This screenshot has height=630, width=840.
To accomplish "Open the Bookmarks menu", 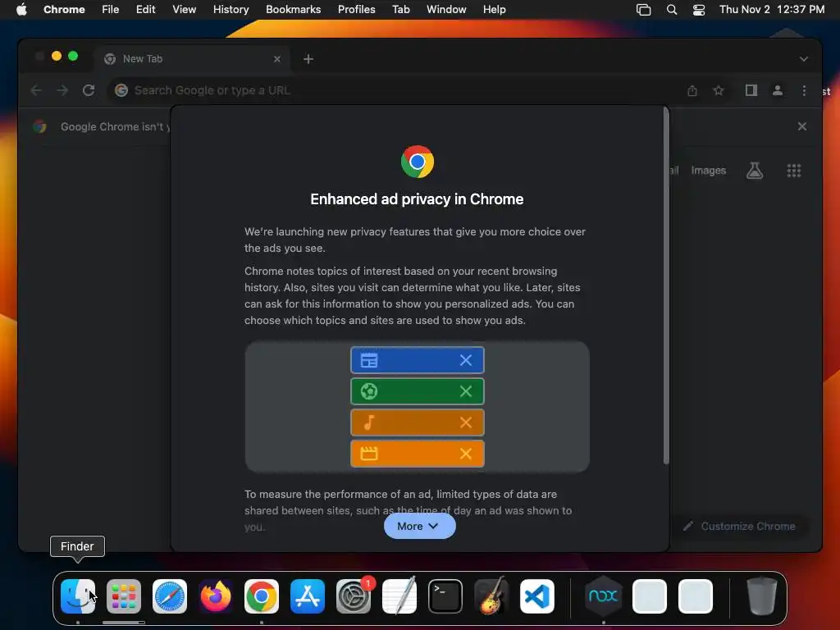I will (x=293, y=10).
